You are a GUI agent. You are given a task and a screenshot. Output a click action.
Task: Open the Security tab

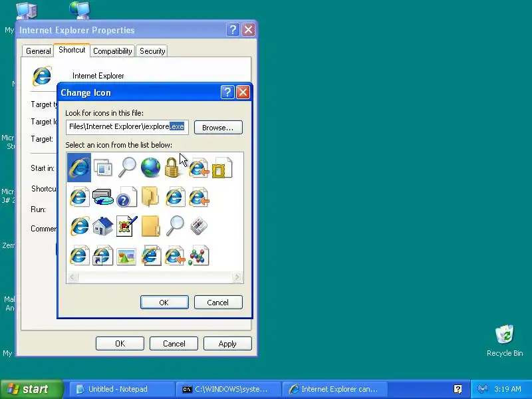(x=152, y=51)
